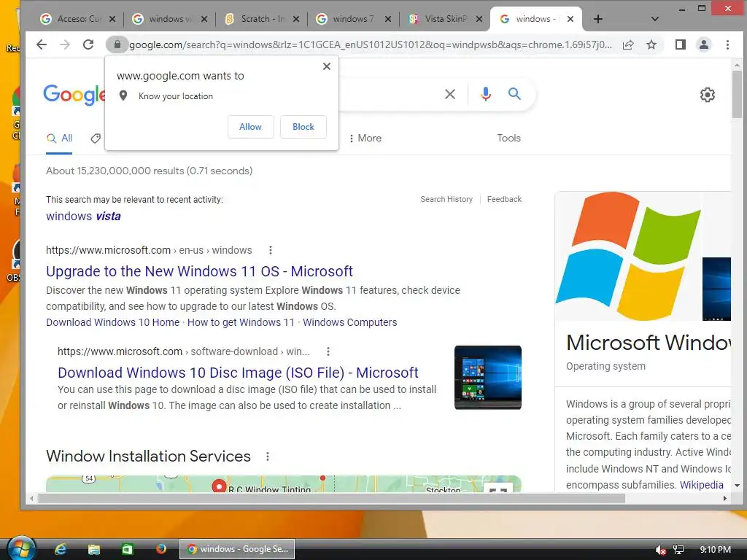
Task: Open the Chrome profile avatar icon
Action: click(704, 44)
